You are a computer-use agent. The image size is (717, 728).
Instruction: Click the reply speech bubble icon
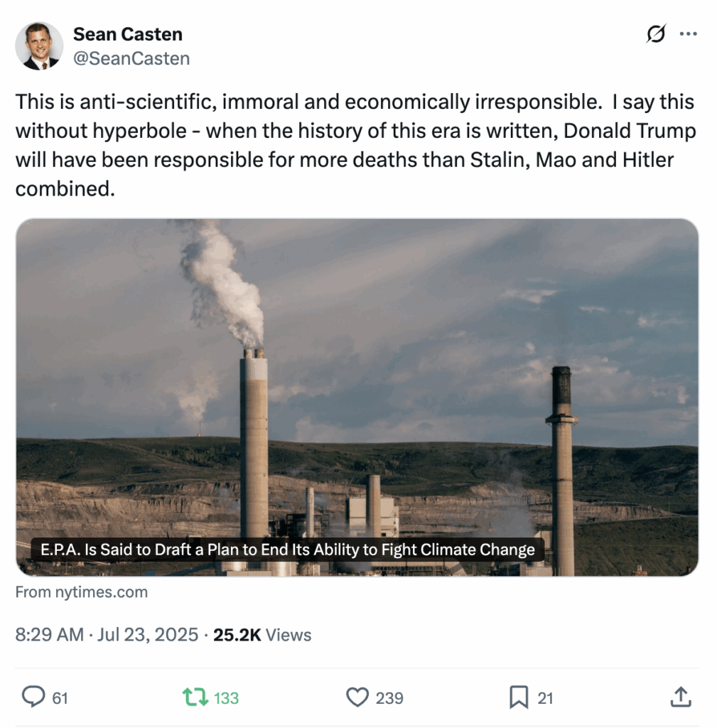point(33,697)
